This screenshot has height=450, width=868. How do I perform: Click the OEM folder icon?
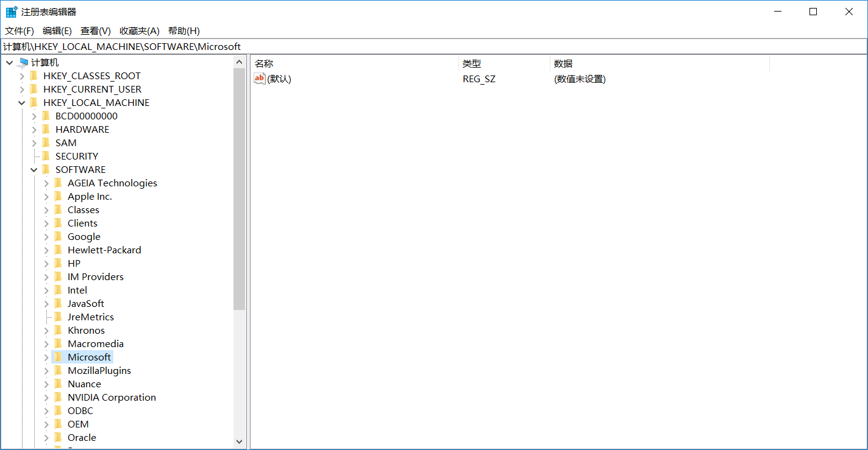click(59, 424)
